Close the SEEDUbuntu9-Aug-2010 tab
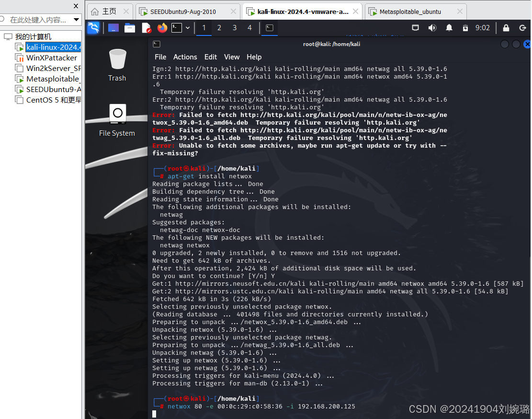 pyautogui.click(x=233, y=12)
